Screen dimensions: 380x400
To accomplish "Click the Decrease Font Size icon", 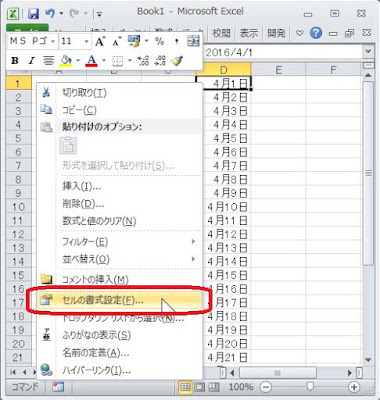I will (116, 41).
